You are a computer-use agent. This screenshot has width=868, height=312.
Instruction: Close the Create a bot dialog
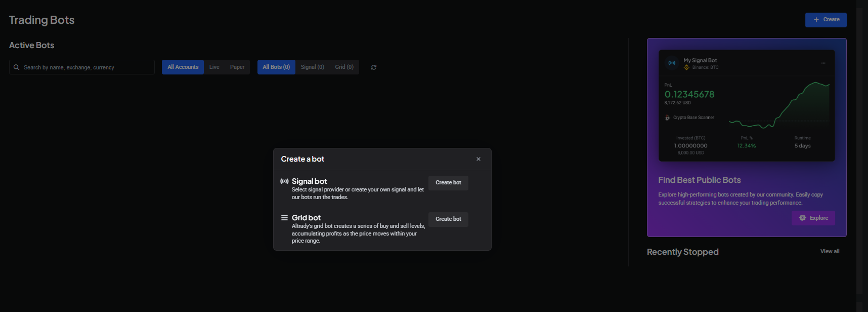pos(479,159)
